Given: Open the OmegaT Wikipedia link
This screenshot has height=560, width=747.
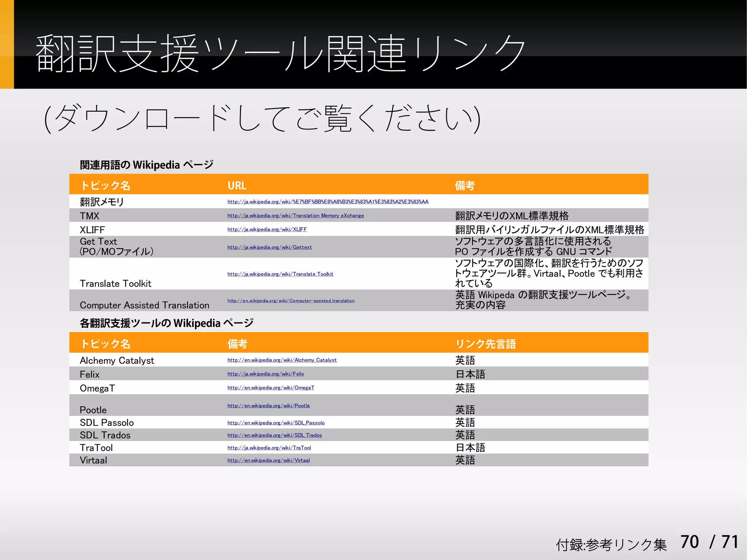Looking at the screenshot, I should point(271,388).
